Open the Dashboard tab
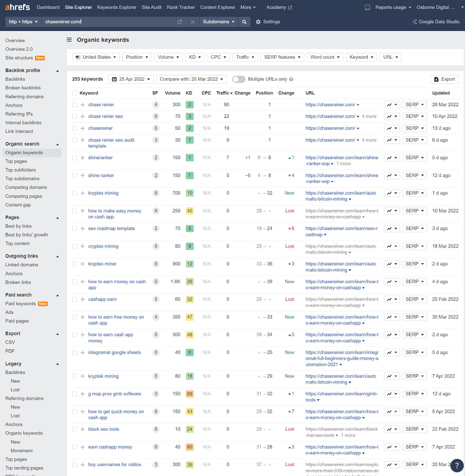Image resolution: width=465 pixels, height=476 pixels. coord(48,7)
